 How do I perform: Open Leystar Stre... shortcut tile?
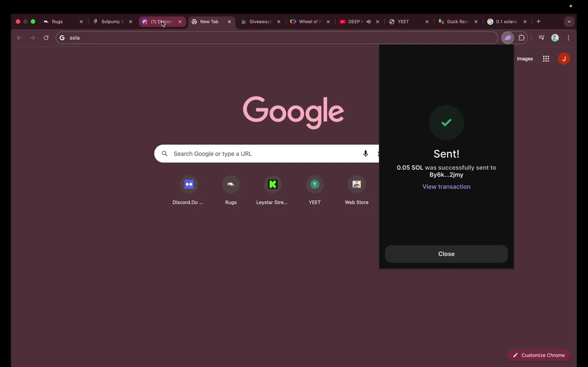pyautogui.click(x=272, y=191)
